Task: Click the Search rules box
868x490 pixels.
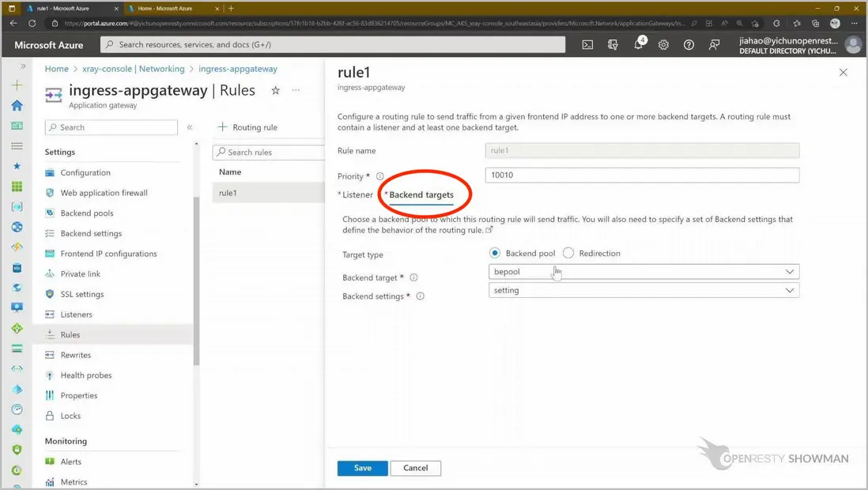Action: coord(269,153)
